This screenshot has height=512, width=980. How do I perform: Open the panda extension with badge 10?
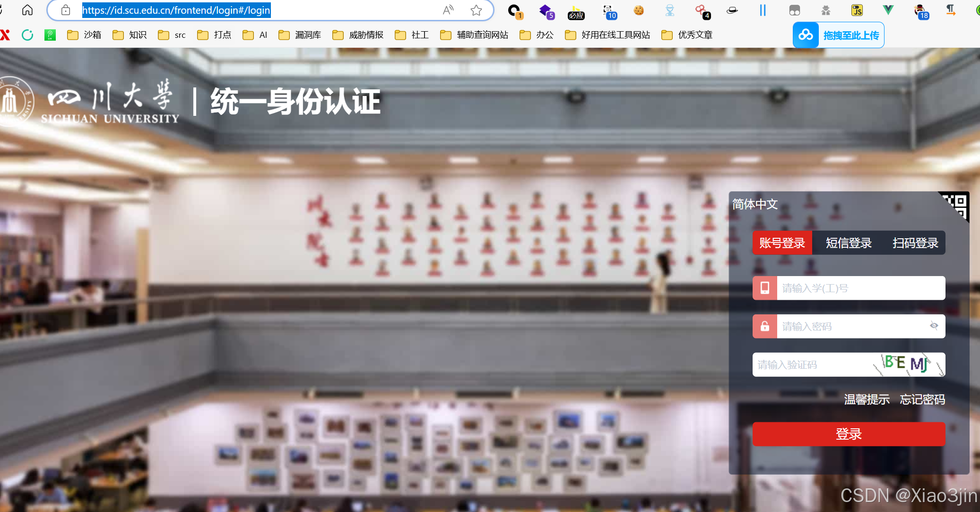click(x=609, y=11)
